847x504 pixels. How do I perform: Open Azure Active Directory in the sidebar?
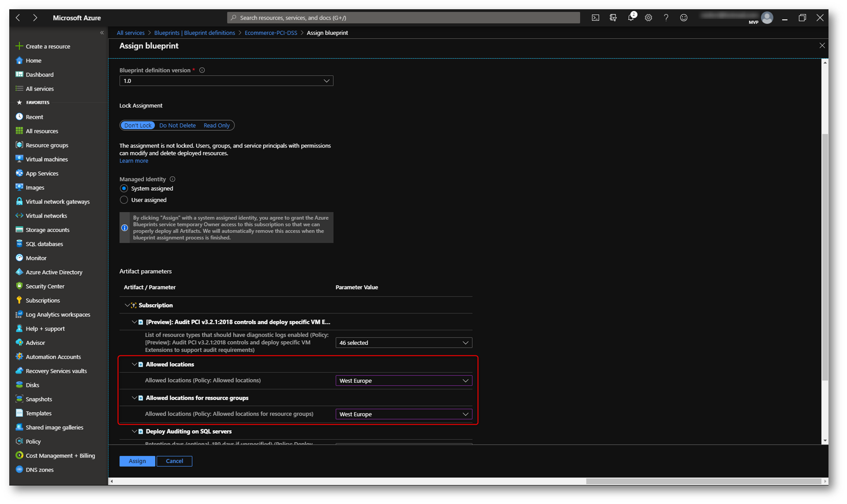pos(54,272)
